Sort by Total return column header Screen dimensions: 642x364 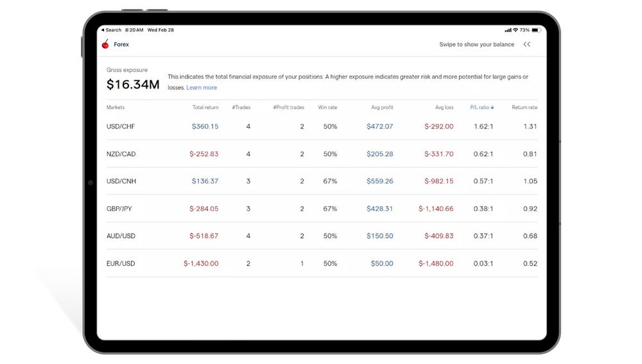[x=205, y=107]
